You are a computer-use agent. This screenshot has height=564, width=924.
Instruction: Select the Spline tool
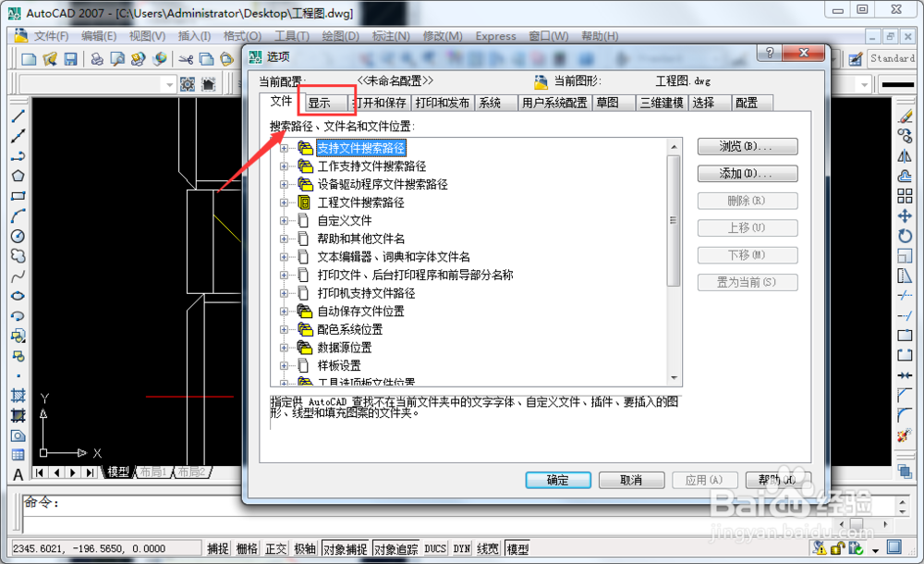pos(18,276)
